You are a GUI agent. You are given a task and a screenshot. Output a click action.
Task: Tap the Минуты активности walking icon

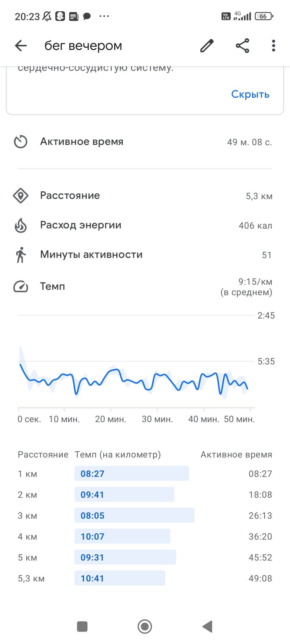pyautogui.click(x=21, y=255)
